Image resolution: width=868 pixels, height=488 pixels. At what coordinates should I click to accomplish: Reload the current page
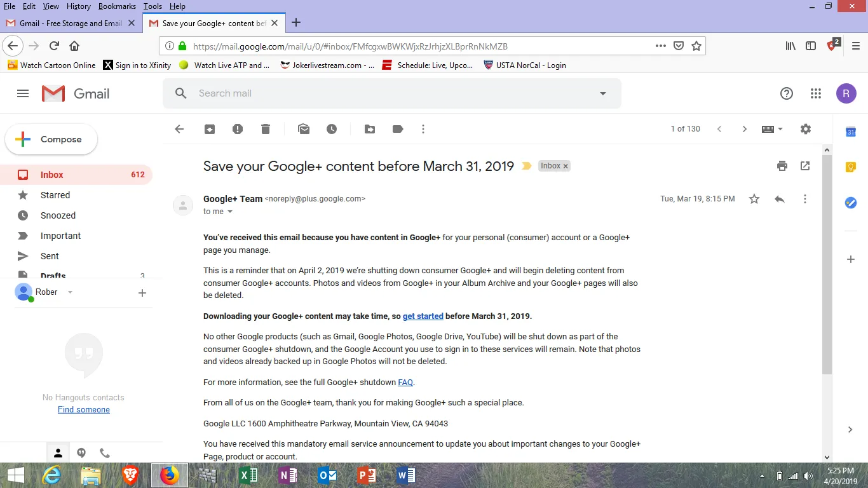coord(54,46)
